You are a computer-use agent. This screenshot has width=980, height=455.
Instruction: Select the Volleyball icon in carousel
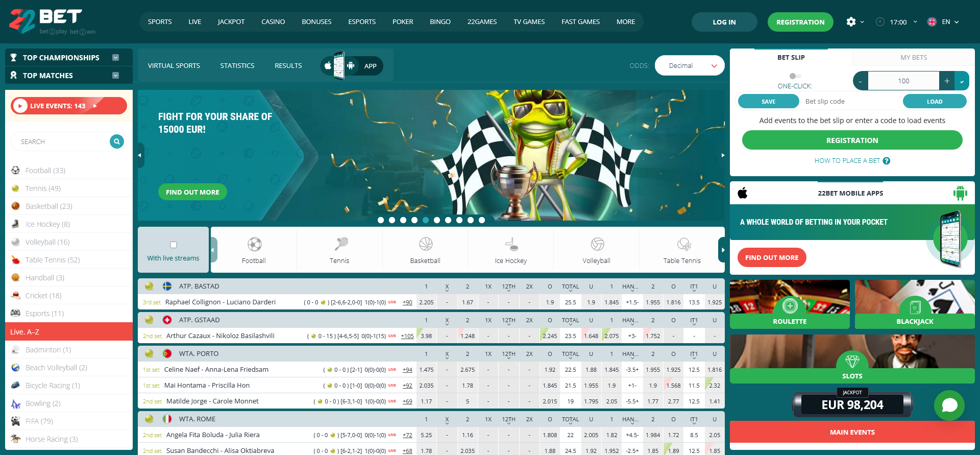pos(597,244)
